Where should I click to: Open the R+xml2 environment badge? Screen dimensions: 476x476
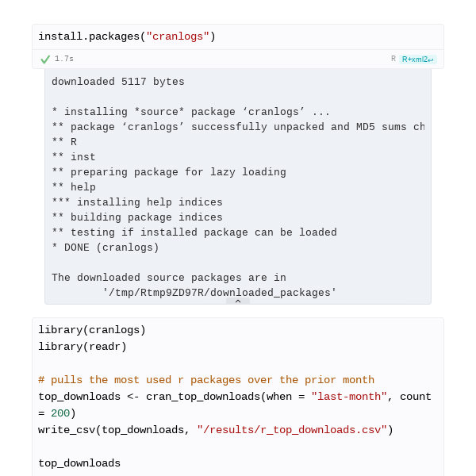point(418,59)
